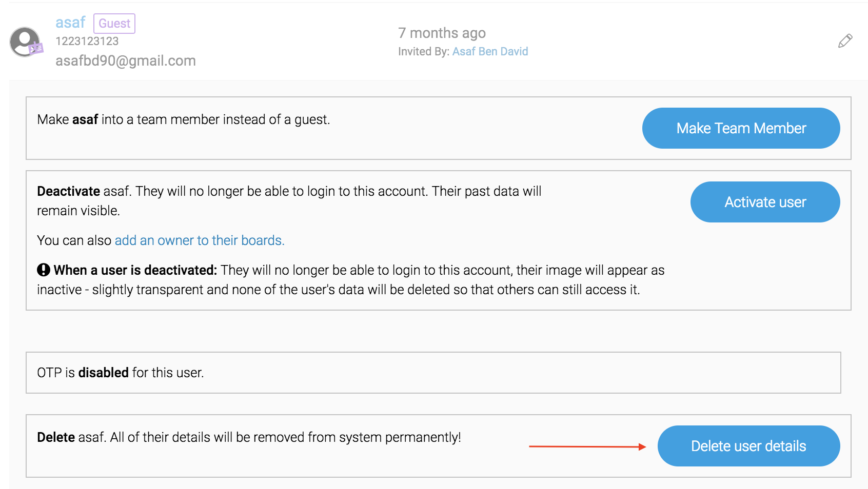Click the purple Guest label
This screenshot has height=489, width=868.
[x=114, y=24]
